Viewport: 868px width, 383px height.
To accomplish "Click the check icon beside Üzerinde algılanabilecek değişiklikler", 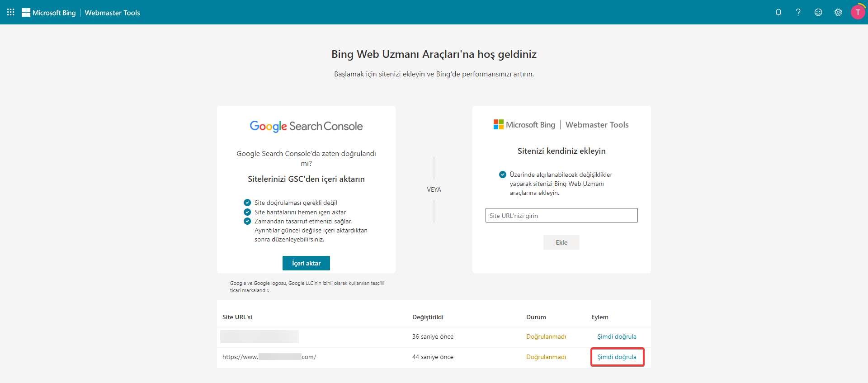I will [503, 175].
